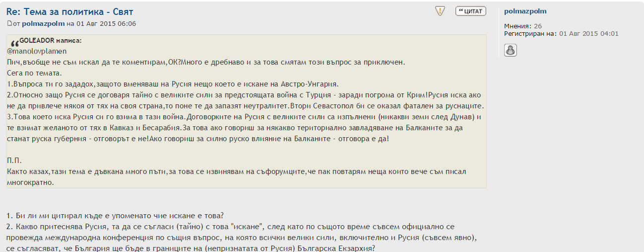644x252 pixels.
Task: Click the post date '01 Авг 2015 06:06'
Action: [106, 23]
